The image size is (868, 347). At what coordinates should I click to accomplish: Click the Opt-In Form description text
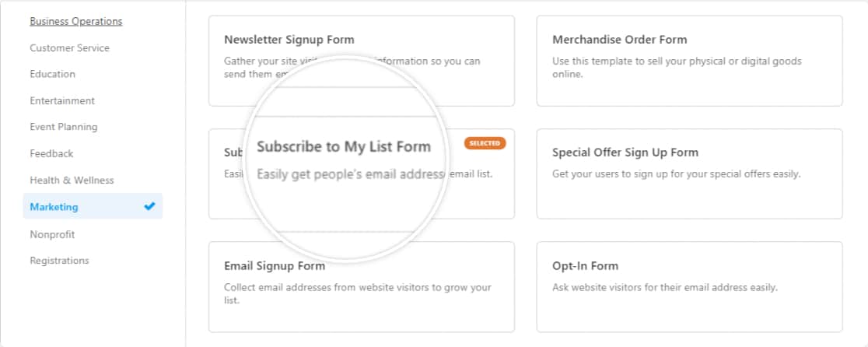[x=664, y=287]
